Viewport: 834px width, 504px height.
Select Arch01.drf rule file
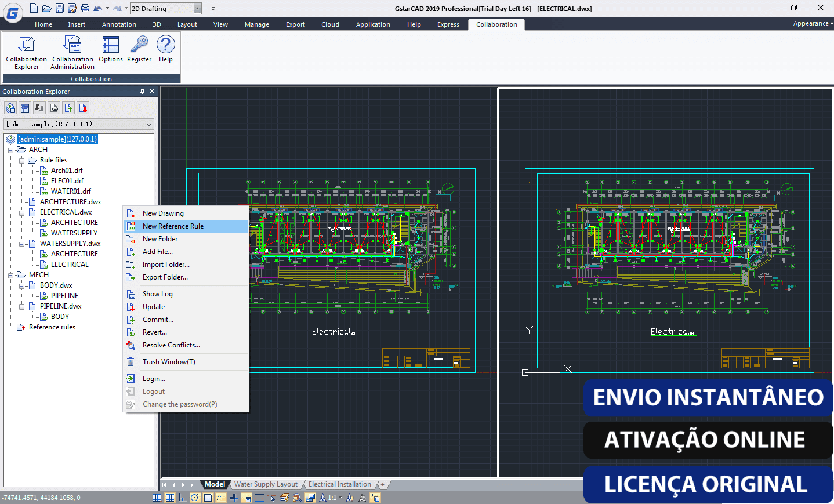(67, 171)
